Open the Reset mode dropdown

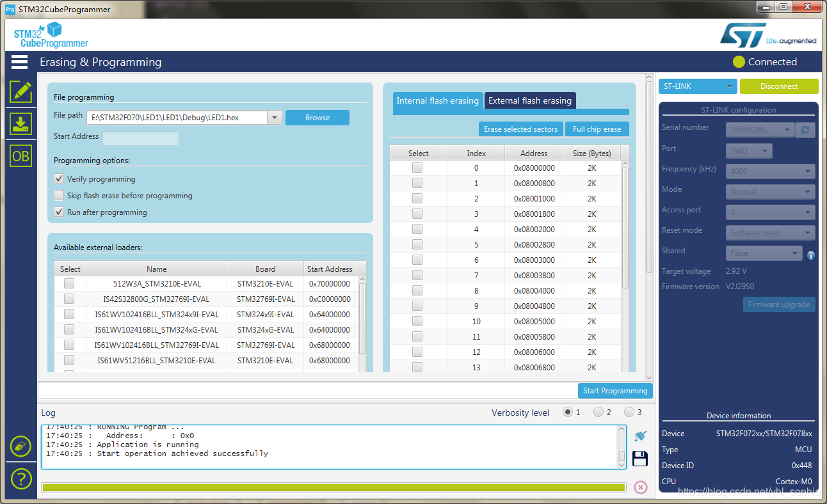[770, 233]
